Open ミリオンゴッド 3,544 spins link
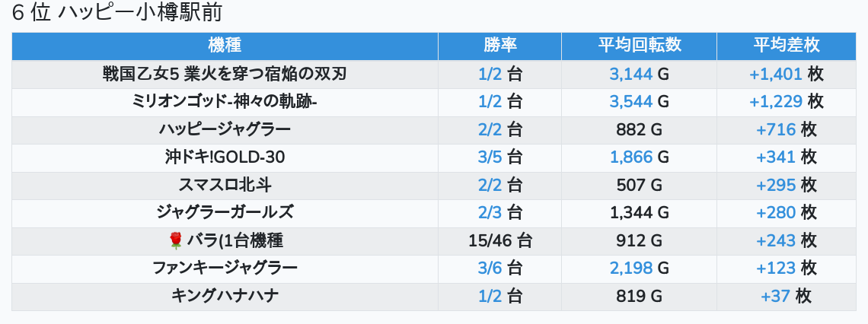Viewport: 868px width, 324px height. click(631, 102)
